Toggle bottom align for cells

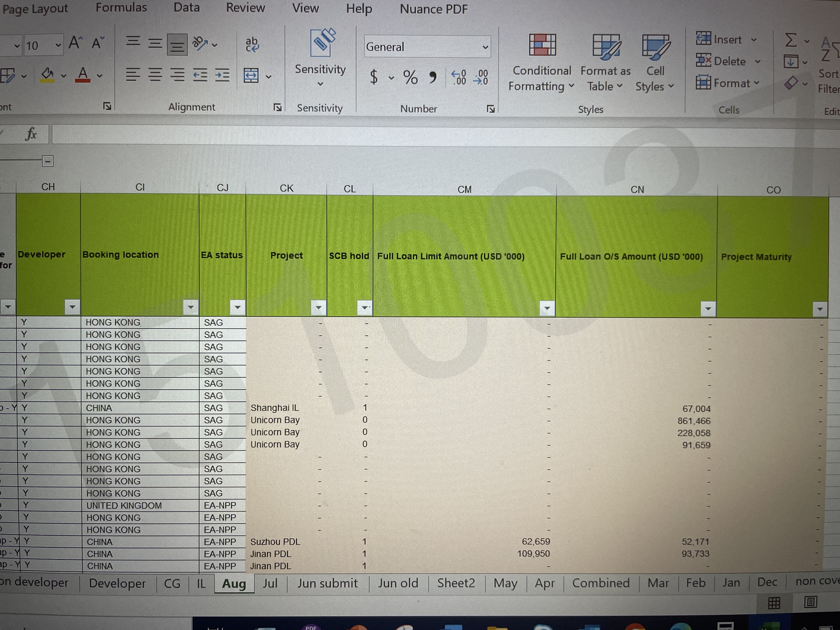coord(177,45)
